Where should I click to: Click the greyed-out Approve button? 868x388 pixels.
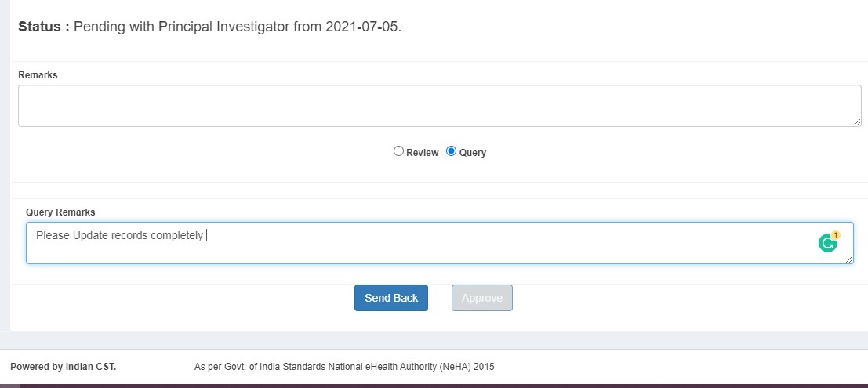[x=481, y=298]
